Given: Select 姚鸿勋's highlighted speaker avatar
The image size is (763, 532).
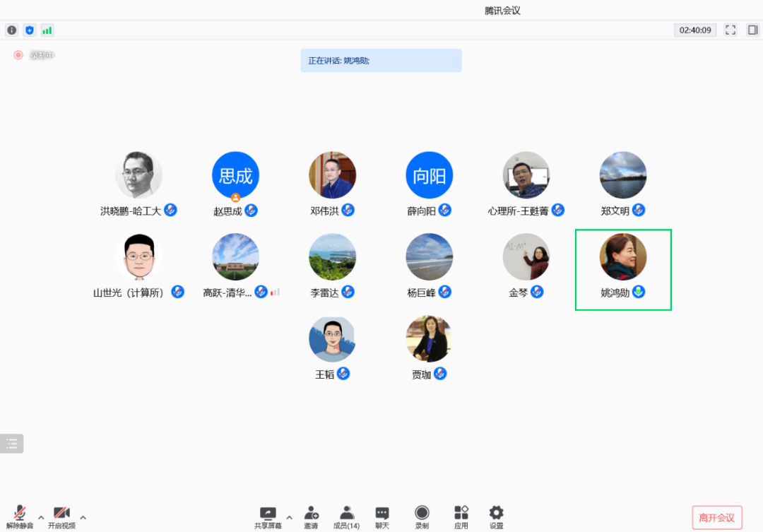Looking at the screenshot, I should (623, 257).
